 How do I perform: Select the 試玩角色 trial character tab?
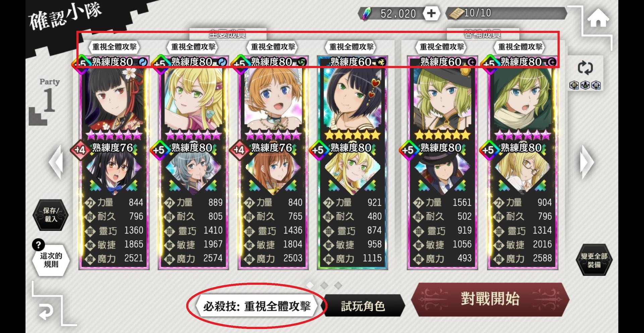click(363, 306)
